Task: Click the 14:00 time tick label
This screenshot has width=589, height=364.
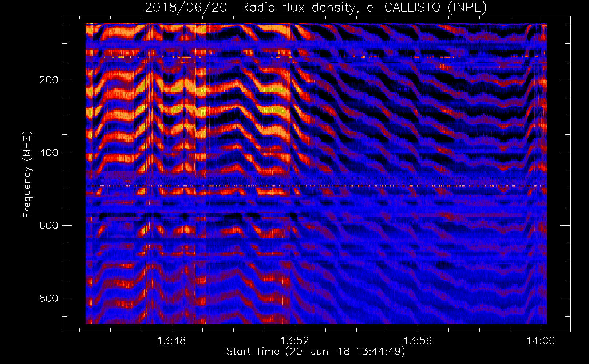Action: 541,341
